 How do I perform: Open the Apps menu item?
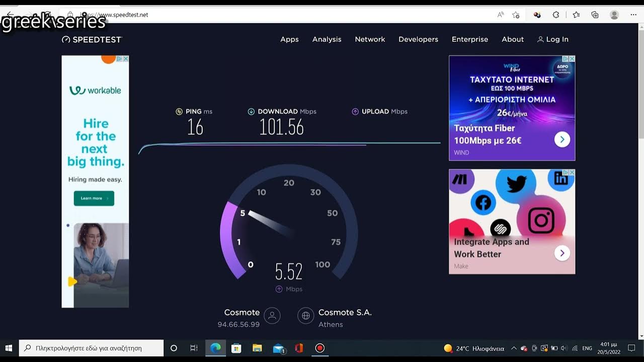click(x=289, y=39)
